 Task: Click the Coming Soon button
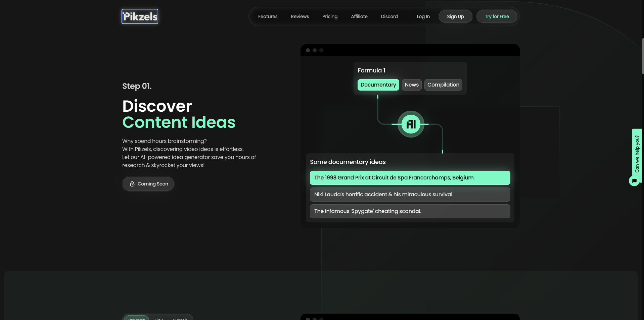[148, 184]
